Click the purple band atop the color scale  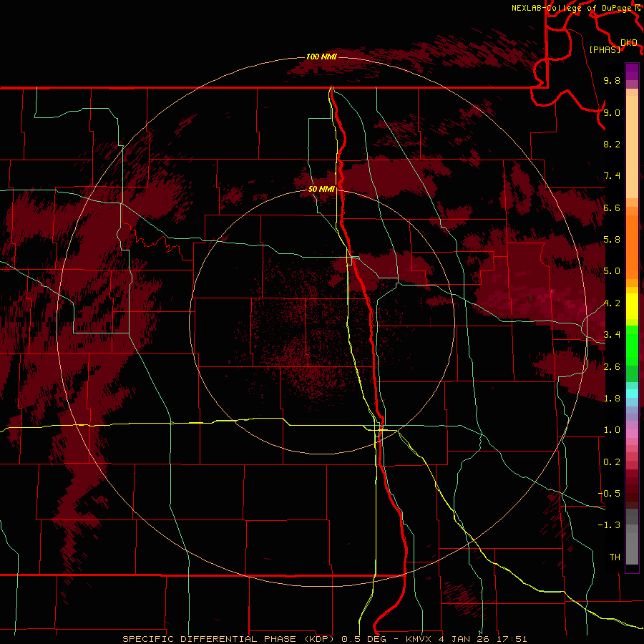pos(632,72)
